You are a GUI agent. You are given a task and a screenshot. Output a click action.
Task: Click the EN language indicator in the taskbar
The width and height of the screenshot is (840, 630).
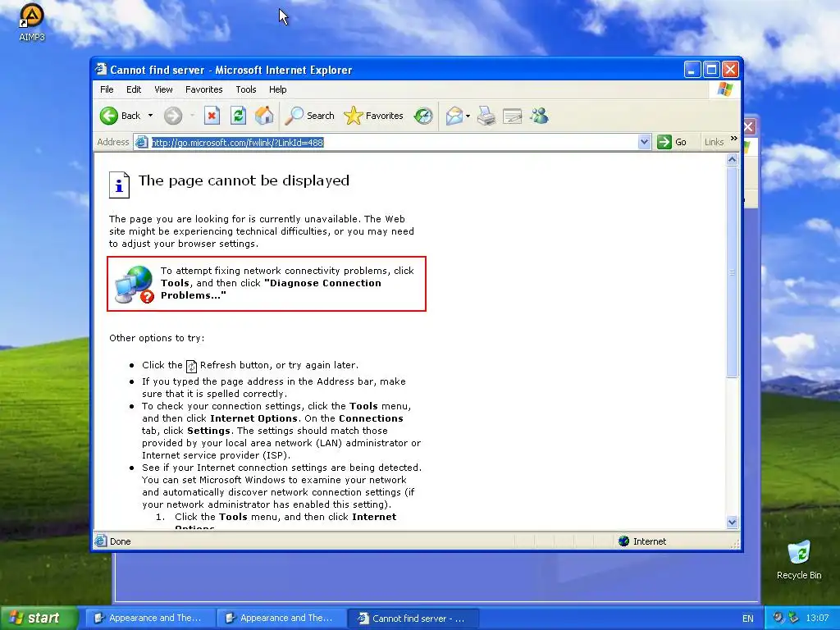tap(748, 619)
